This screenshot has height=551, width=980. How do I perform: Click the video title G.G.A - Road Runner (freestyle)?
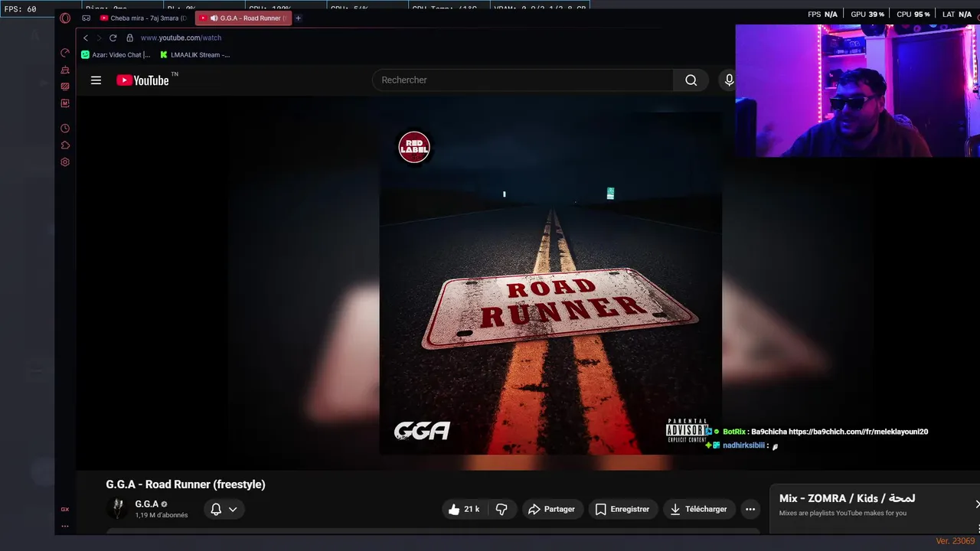click(x=185, y=484)
